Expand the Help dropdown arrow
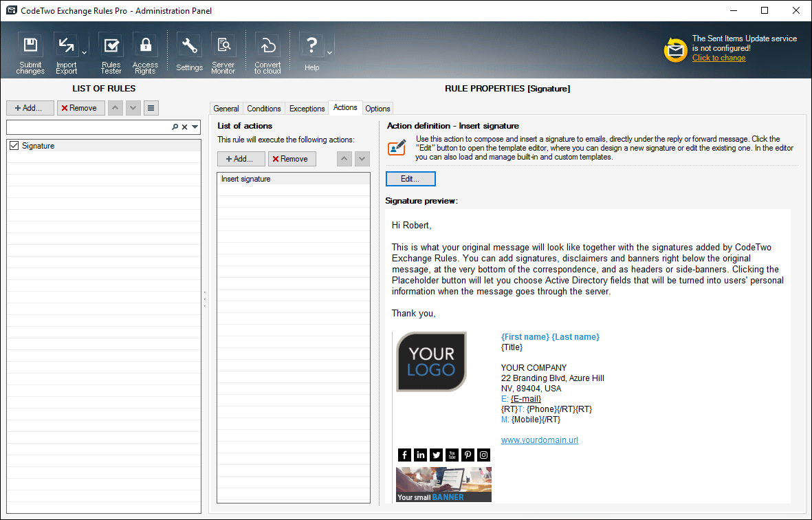The image size is (812, 520). pyautogui.click(x=329, y=53)
